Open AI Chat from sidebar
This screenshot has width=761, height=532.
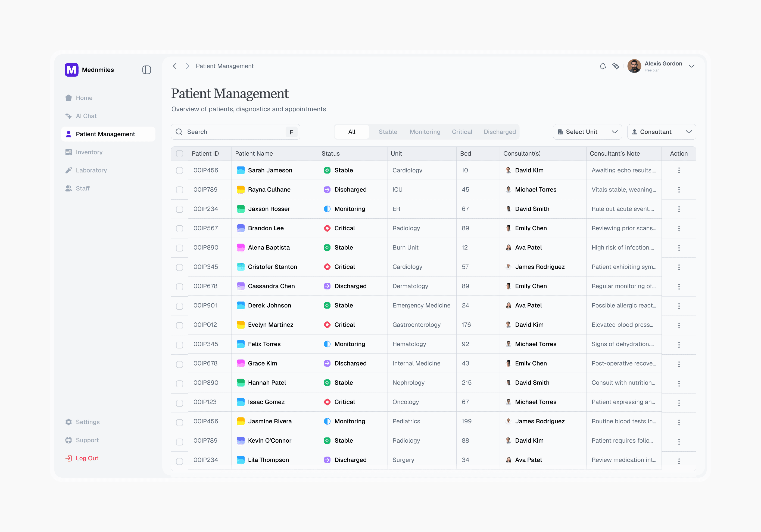86,116
